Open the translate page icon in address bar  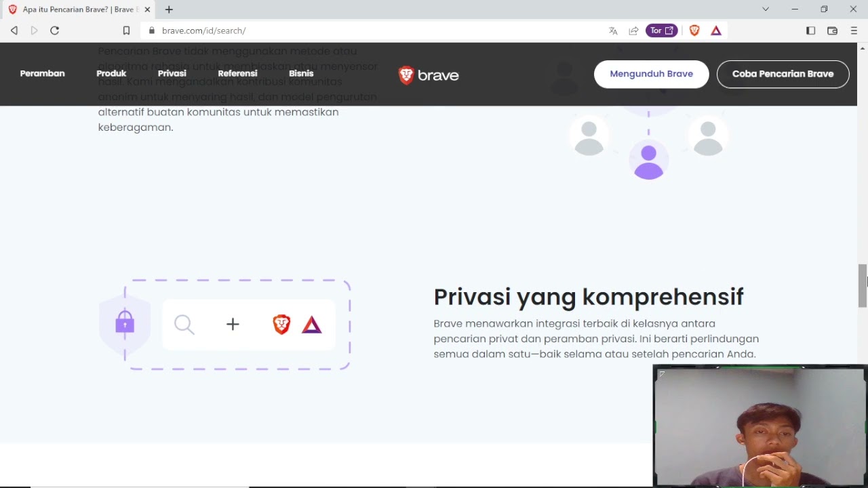[613, 30]
